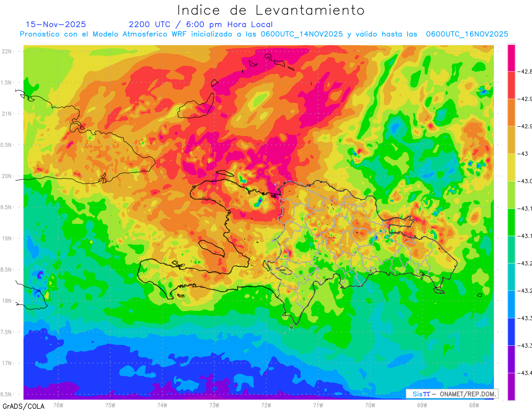This screenshot has height=411, width=532.
Task: Click the "Pronostico con el Modelo Atmosferico WRF" line
Action: click(x=264, y=34)
